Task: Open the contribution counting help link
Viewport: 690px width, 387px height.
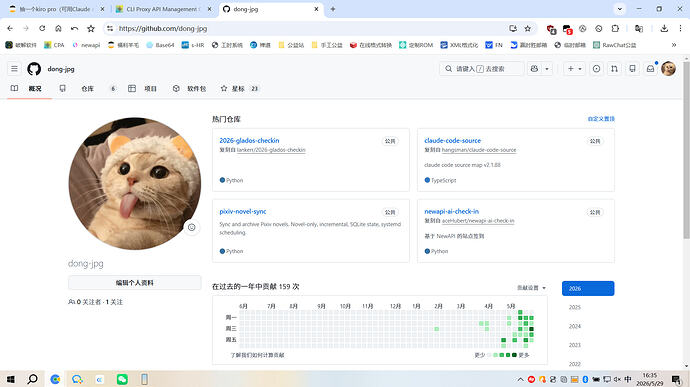Action: (x=257, y=355)
